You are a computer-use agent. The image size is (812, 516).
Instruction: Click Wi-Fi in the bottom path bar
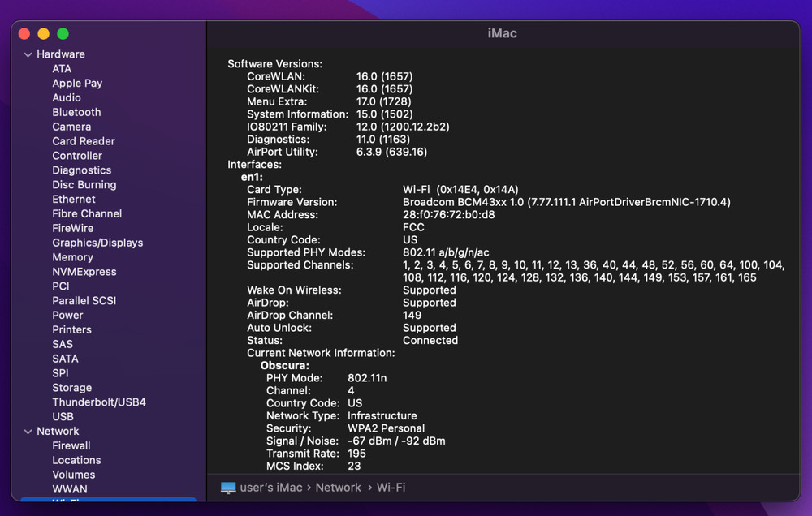click(391, 488)
